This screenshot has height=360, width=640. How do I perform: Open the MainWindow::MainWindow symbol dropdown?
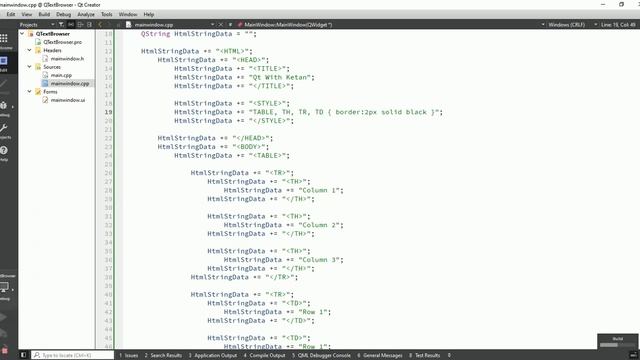click(x=543, y=24)
